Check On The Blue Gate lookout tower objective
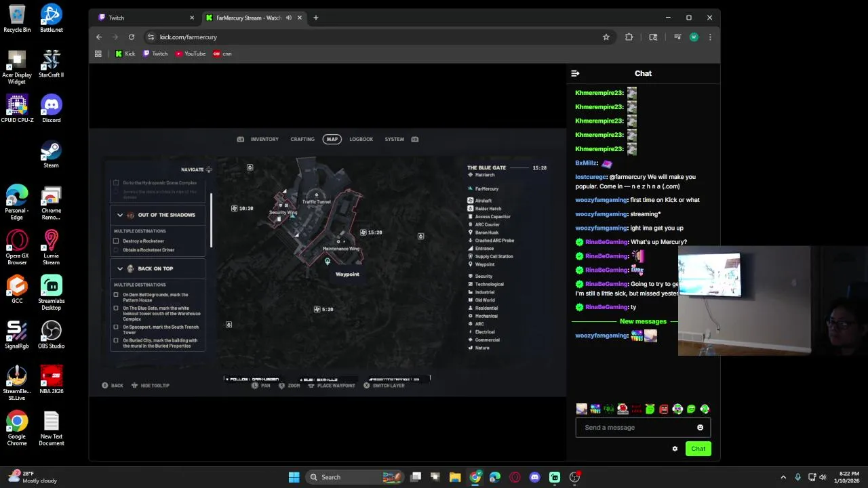 116,308
